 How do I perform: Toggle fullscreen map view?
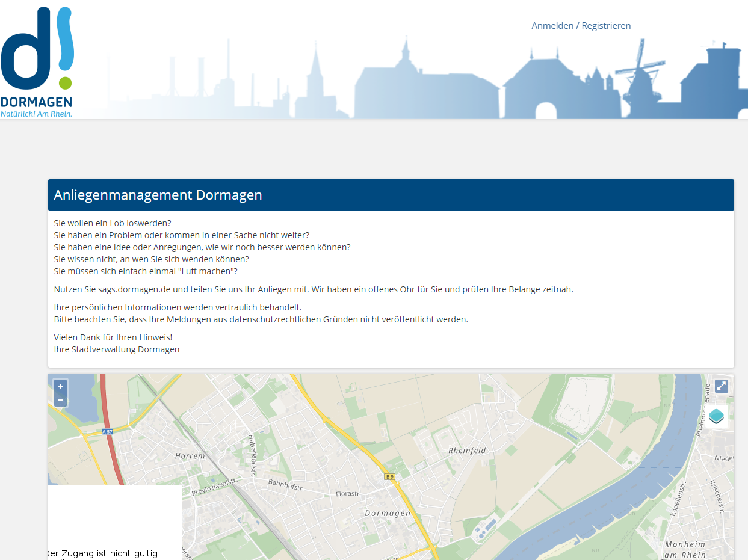pyautogui.click(x=721, y=386)
